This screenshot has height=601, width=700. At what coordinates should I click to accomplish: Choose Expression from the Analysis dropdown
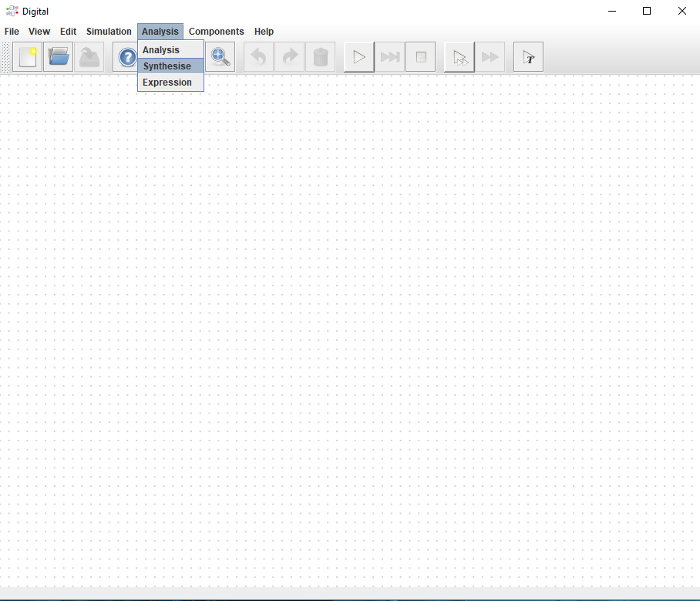pos(170,83)
